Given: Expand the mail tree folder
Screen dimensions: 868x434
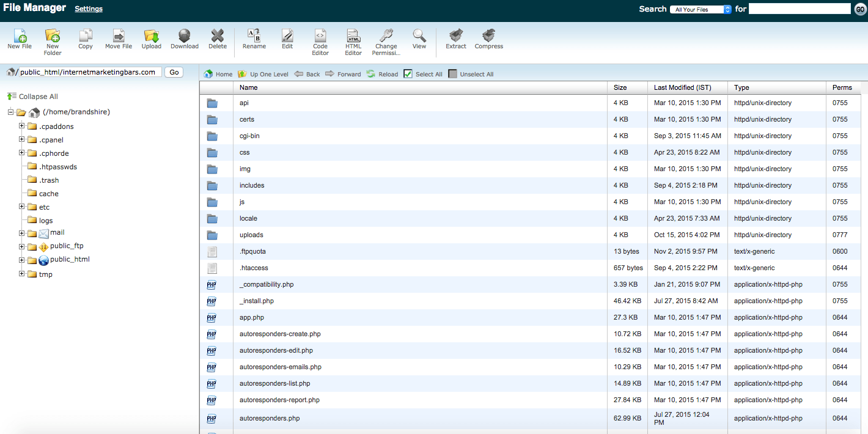Looking at the screenshot, I should 22,233.
